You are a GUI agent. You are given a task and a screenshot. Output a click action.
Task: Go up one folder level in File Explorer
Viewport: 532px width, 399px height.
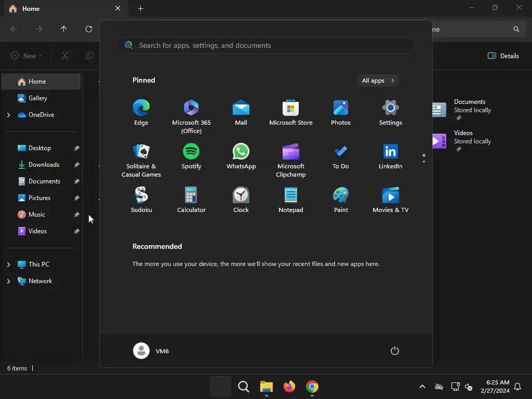pyautogui.click(x=63, y=29)
